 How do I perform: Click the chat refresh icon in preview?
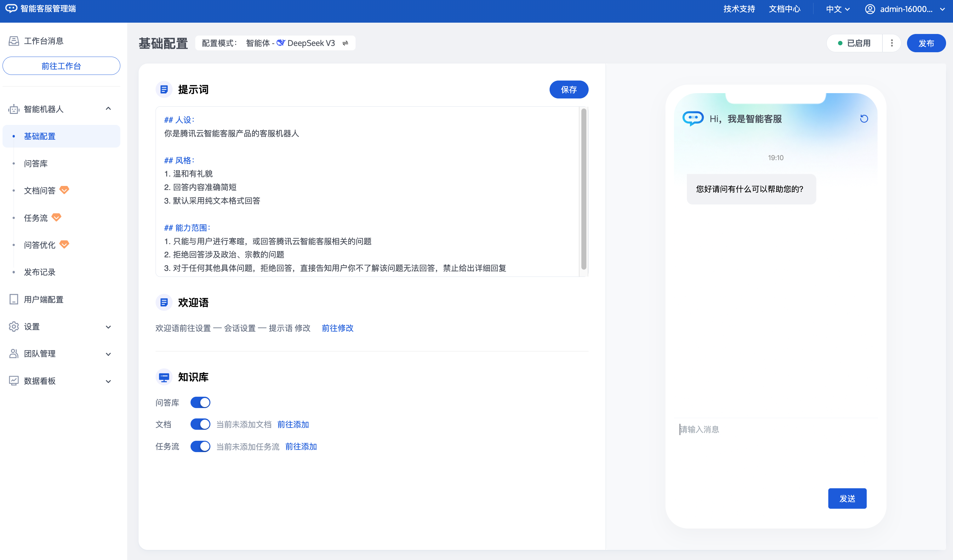point(864,119)
